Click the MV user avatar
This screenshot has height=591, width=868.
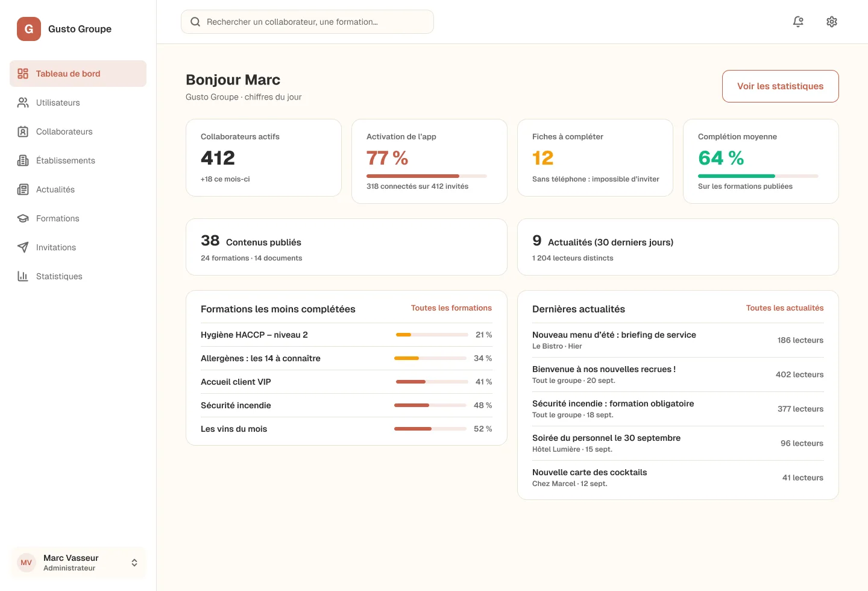(27, 563)
